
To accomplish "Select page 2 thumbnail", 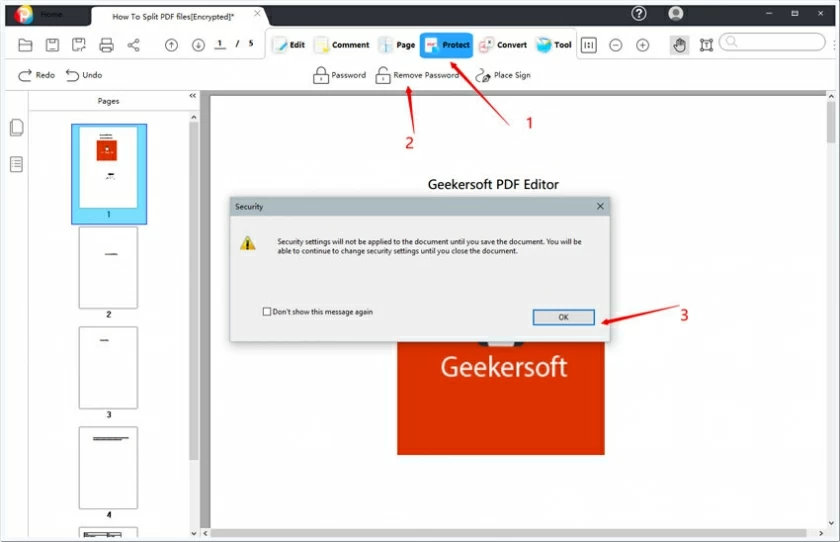I will point(108,267).
